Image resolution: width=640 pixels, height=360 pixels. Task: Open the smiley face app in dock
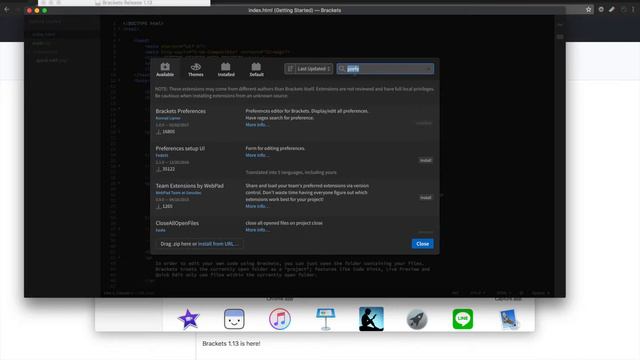(x=234, y=319)
